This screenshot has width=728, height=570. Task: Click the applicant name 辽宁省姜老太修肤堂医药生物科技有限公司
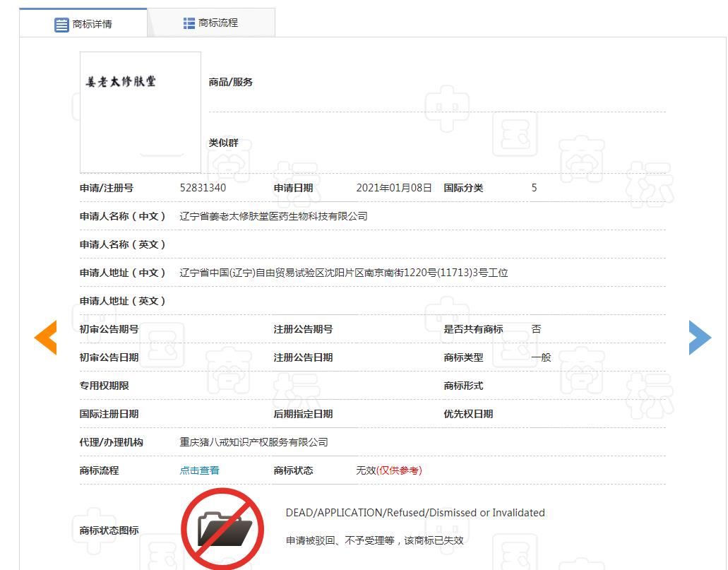coord(273,216)
